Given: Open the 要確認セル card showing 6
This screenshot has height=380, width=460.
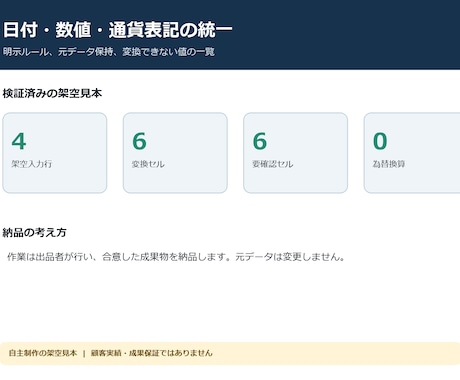Looking at the screenshot, I should coord(296,153).
